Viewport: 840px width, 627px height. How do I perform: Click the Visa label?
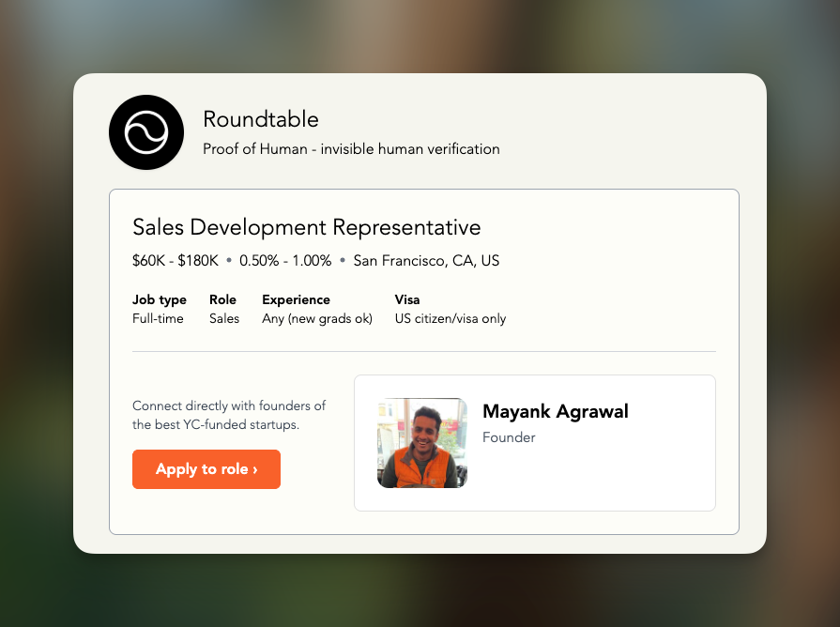point(407,299)
